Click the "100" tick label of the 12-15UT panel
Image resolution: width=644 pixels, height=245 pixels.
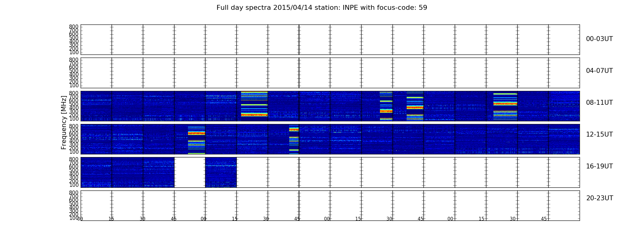tap(74, 152)
